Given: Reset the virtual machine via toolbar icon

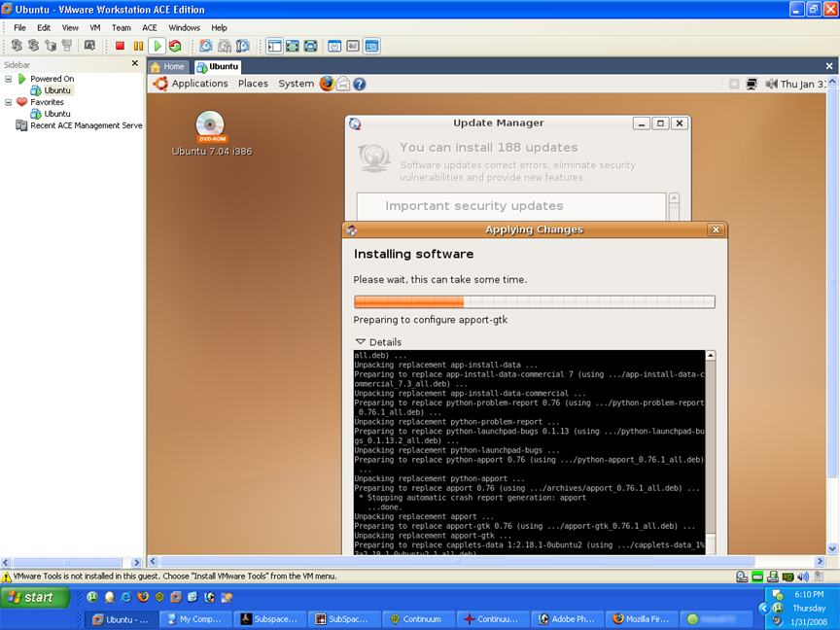Looking at the screenshot, I should (175, 46).
